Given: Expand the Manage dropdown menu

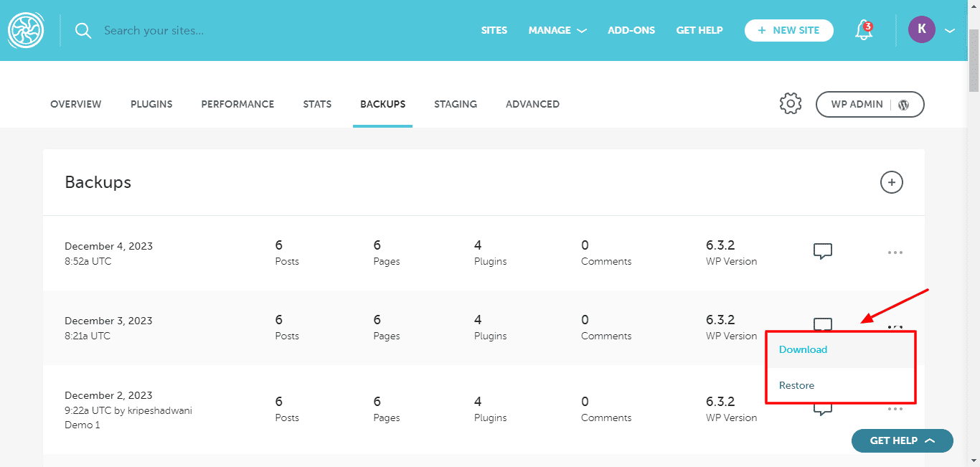Looking at the screenshot, I should tap(557, 30).
